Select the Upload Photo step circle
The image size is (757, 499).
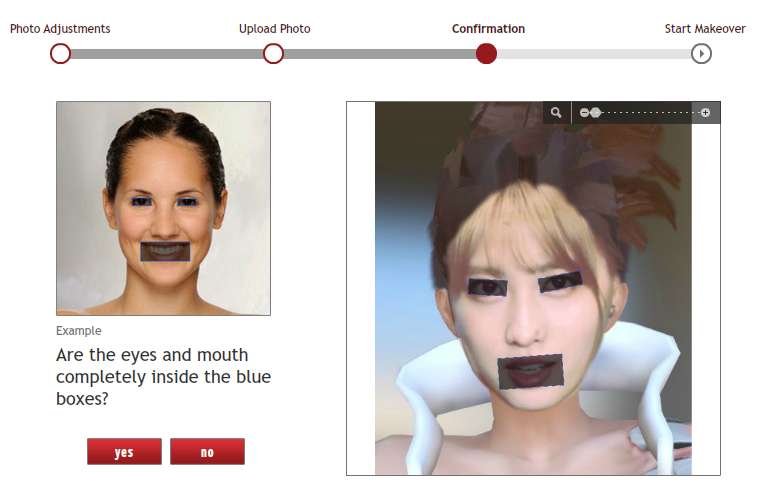pyautogui.click(x=273, y=54)
